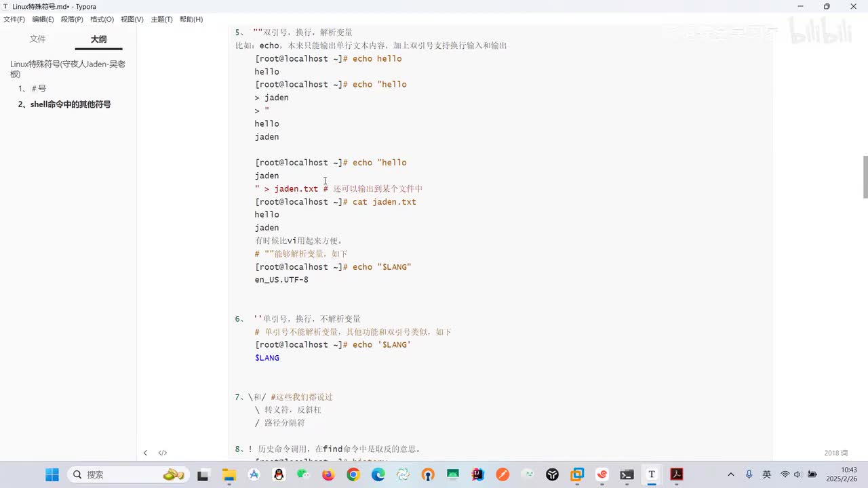
Task: Open File Explorer from the taskbar
Action: pyautogui.click(x=229, y=474)
